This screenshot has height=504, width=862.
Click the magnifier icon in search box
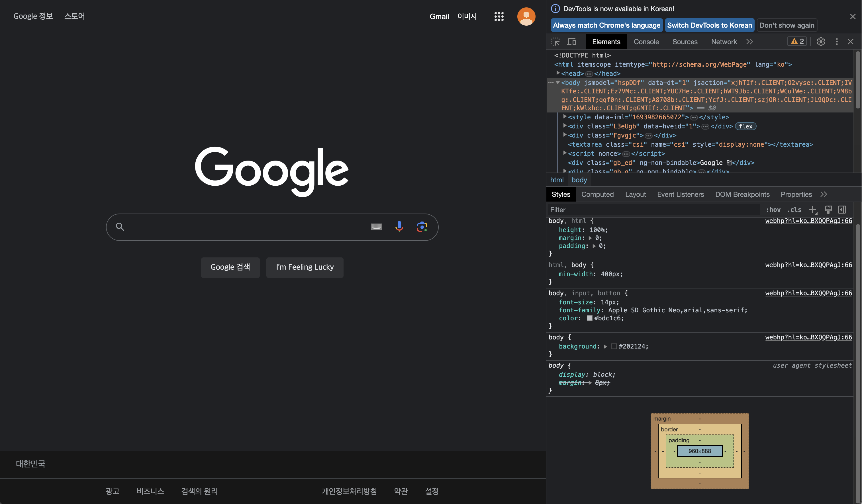[x=120, y=227]
